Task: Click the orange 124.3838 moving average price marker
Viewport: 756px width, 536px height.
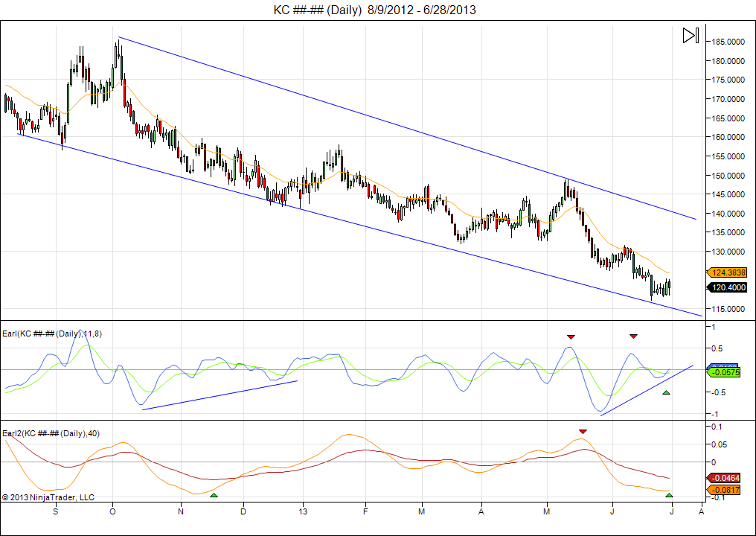Action: (727, 273)
